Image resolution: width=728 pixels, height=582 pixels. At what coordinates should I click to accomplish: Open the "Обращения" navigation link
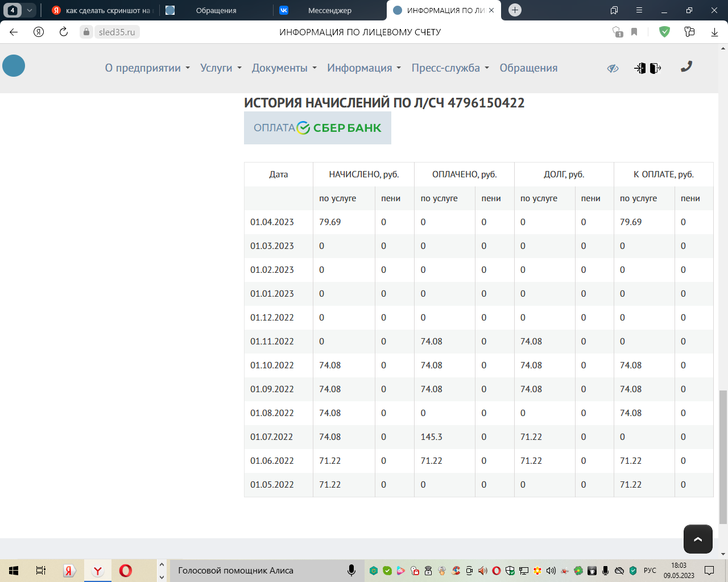pos(528,68)
